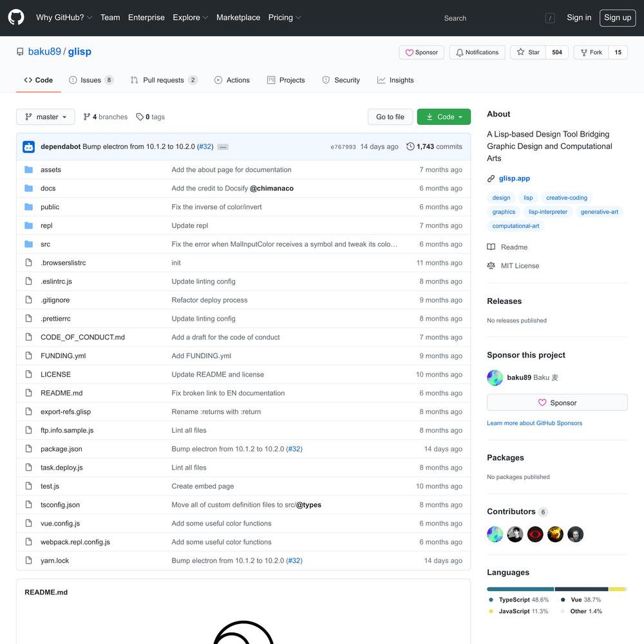
Task: Click the slash keyboard shortcut icon in search
Action: coord(550,18)
